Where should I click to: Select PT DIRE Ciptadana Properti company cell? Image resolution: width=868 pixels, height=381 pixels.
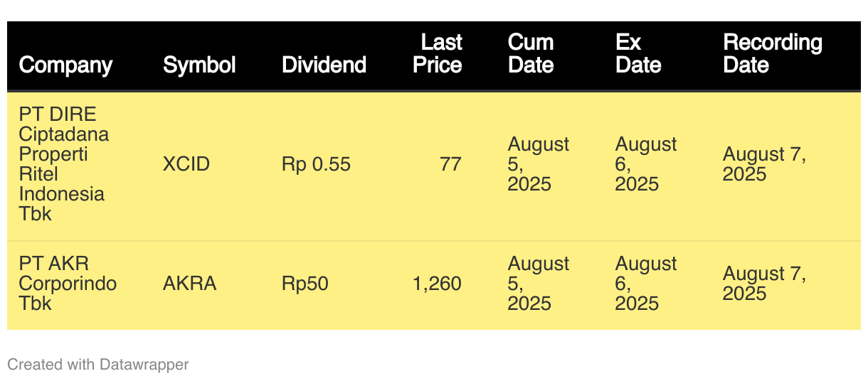click(64, 164)
